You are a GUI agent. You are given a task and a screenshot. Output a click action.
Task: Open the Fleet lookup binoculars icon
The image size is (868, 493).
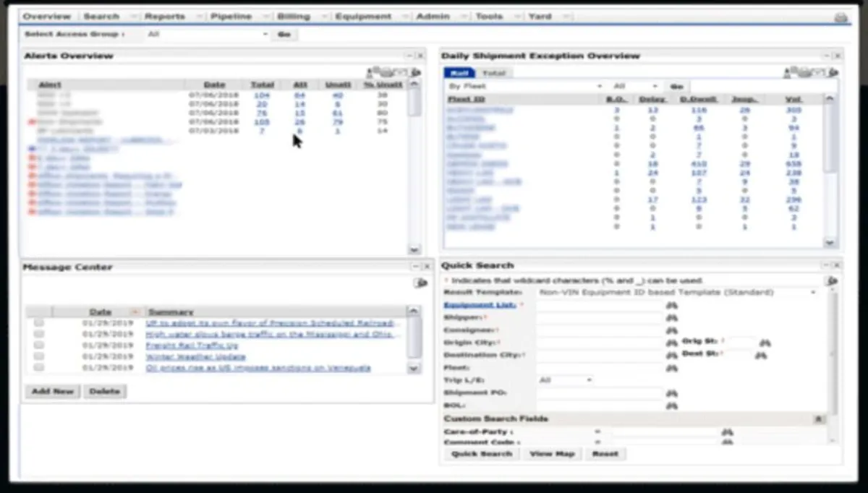pyautogui.click(x=671, y=368)
